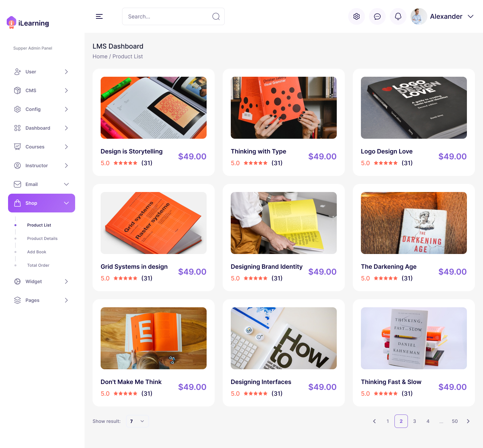Open the Logo Design Love book thumbnail
The image size is (483, 448).
(414, 108)
